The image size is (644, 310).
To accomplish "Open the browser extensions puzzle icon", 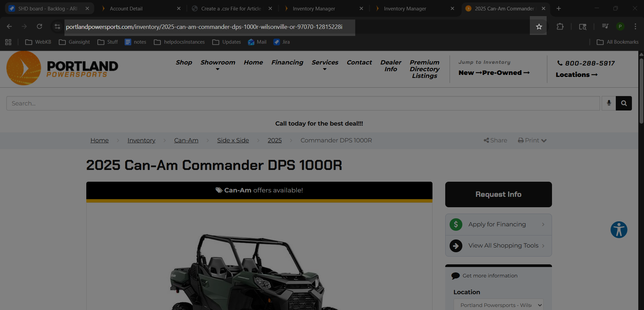I will tap(560, 27).
